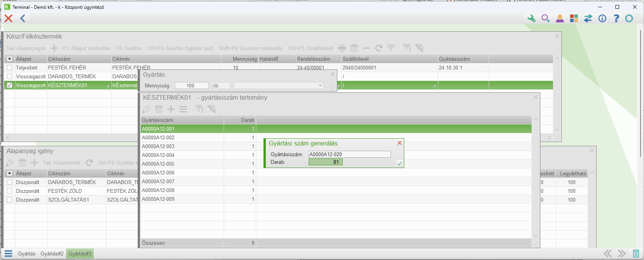644x260 pixels.
Task: Select row A0000A12-009
Action: (x=336, y=199)
